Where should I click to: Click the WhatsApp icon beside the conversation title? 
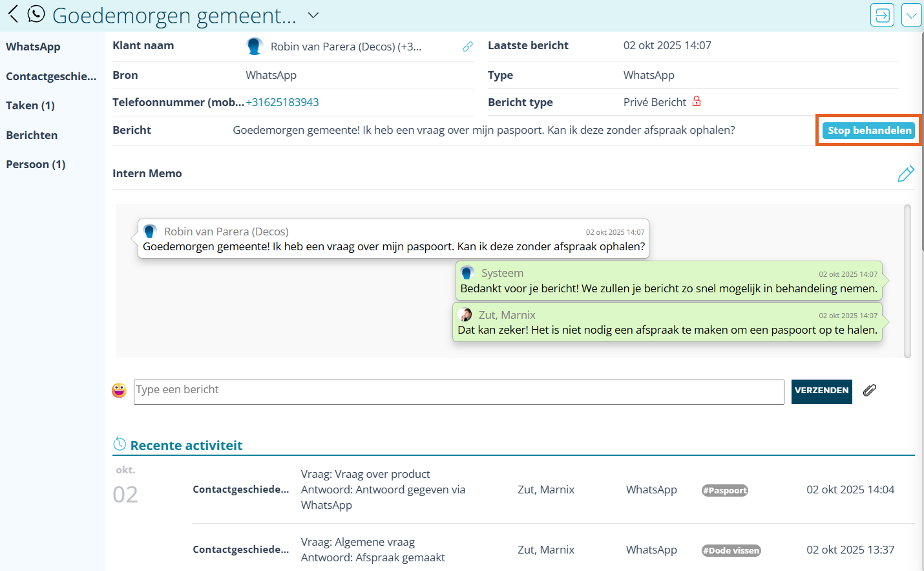coord(36,14)
